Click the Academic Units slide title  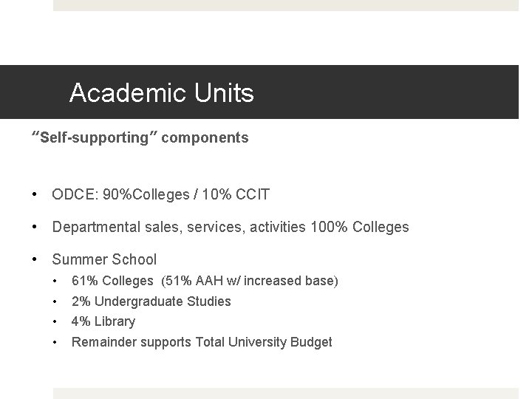pos(162,92)
